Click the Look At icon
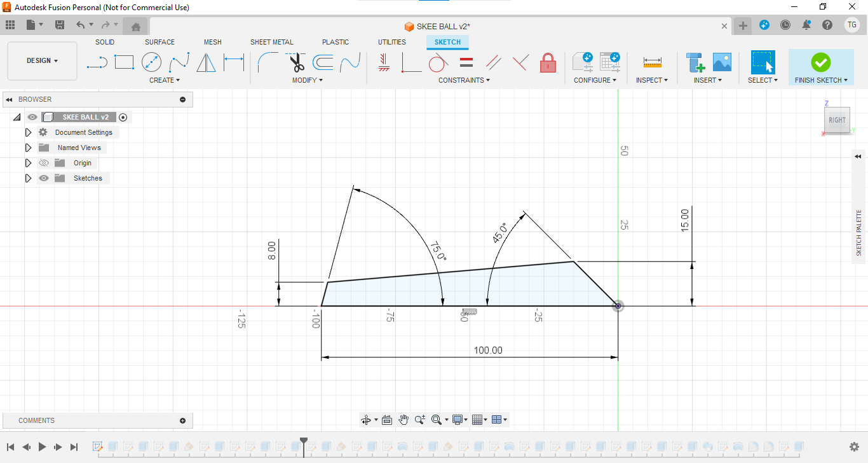Screen dimensions: 868x463 tap(387, 420)
